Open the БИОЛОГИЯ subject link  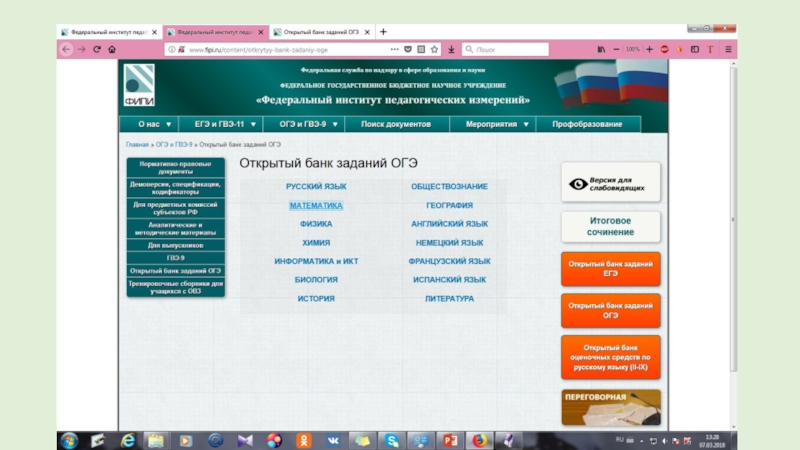(316, 280)
